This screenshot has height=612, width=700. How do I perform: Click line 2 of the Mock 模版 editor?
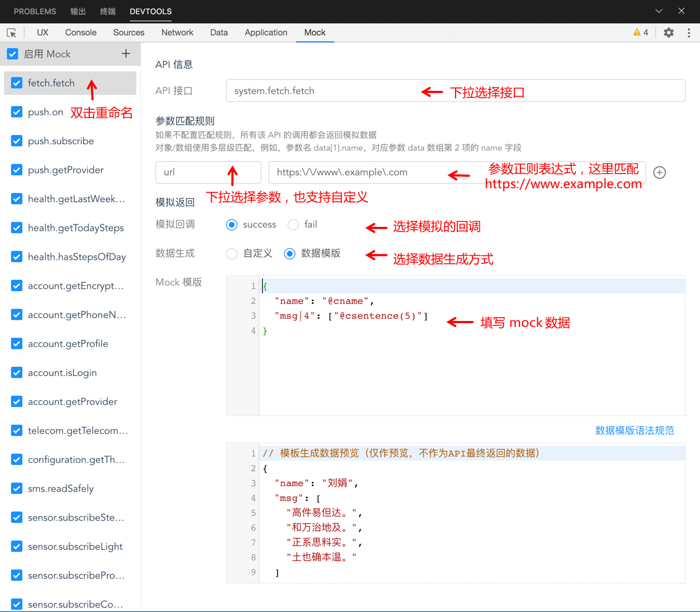tap(327, 300)
